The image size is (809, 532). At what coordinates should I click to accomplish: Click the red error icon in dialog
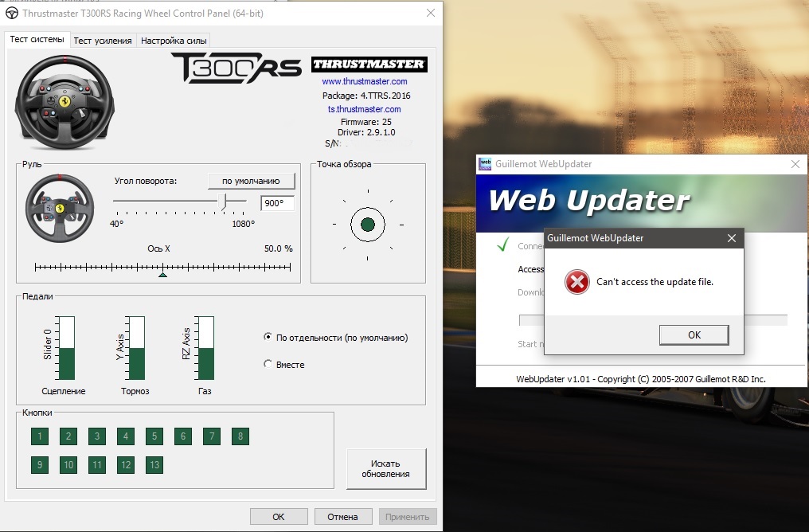[x=576, y=282]
